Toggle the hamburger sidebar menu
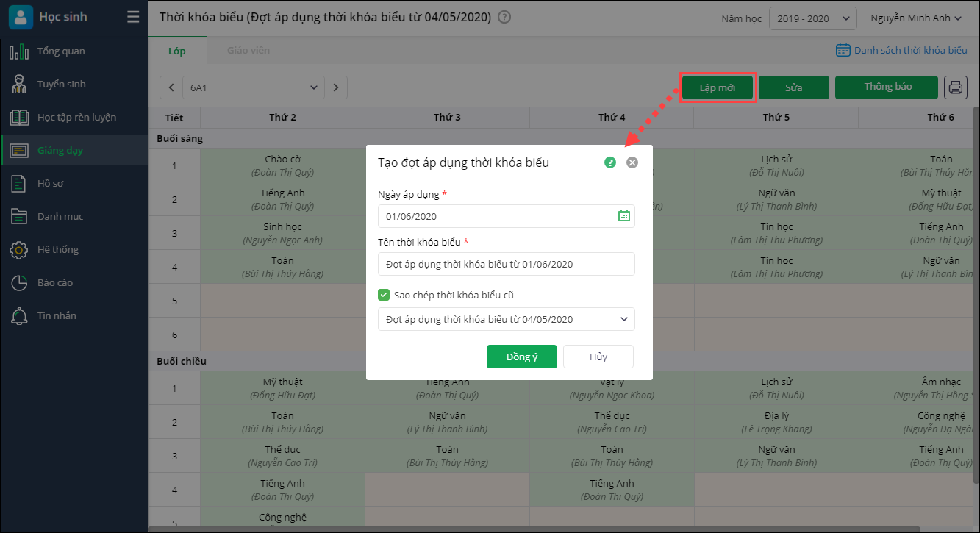Viewport: 980px width, 533px height. (133, 17)
